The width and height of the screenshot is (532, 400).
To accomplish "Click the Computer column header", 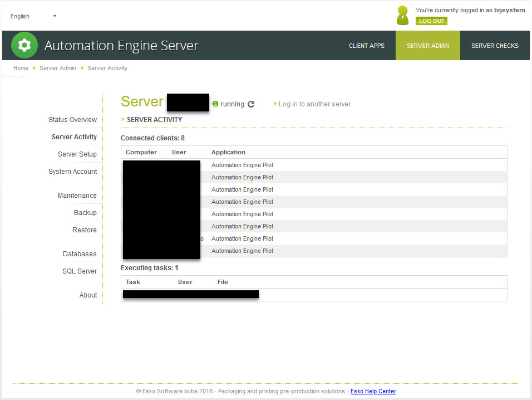I will tap(141, 152).
